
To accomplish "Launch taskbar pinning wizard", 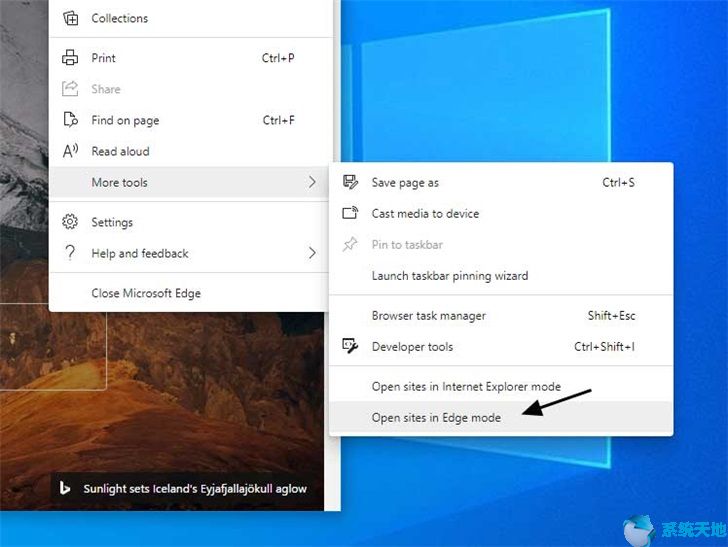I will pyautogui.click(x=501, y=275).
